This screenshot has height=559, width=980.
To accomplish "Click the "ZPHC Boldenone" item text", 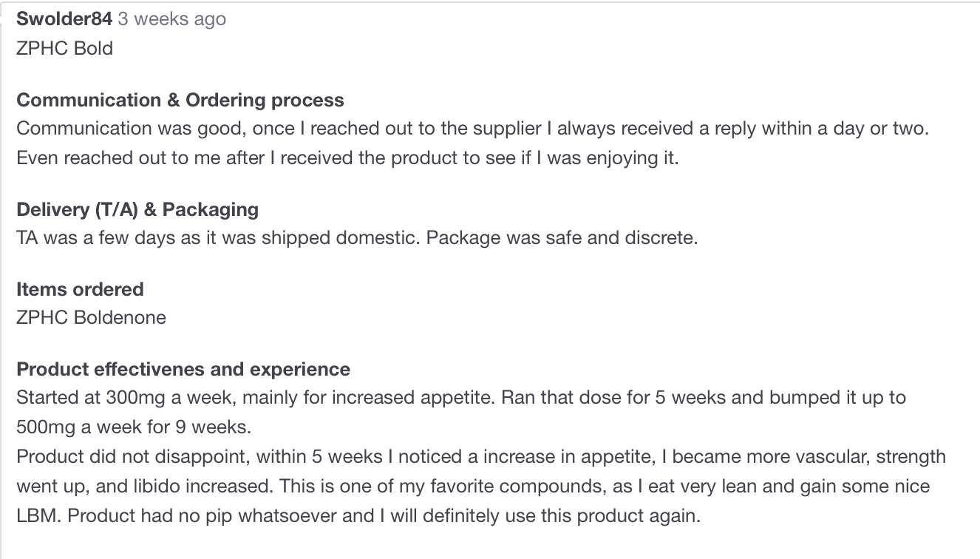I will click(91, 317).
